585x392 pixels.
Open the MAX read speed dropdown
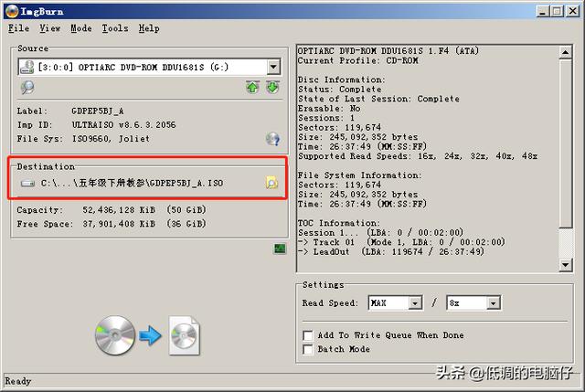pyautogui.click(x=414, y=302)
